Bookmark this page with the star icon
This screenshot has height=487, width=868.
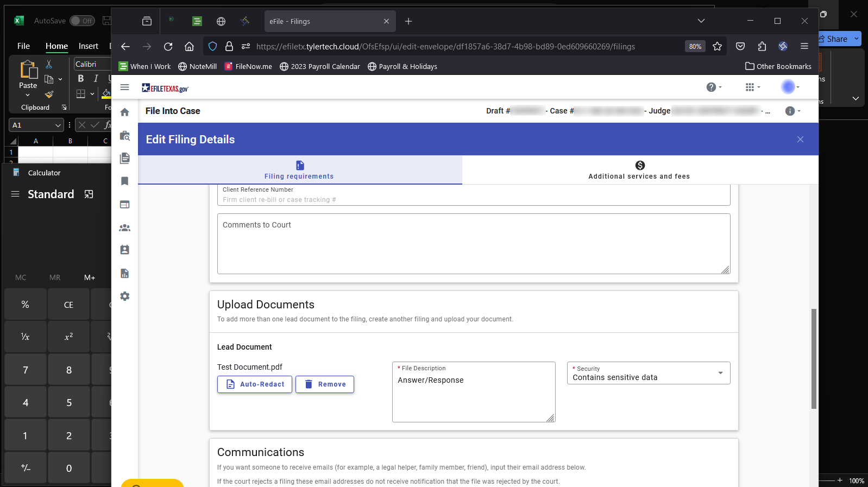pyautogui.click(x=717, y=47)
